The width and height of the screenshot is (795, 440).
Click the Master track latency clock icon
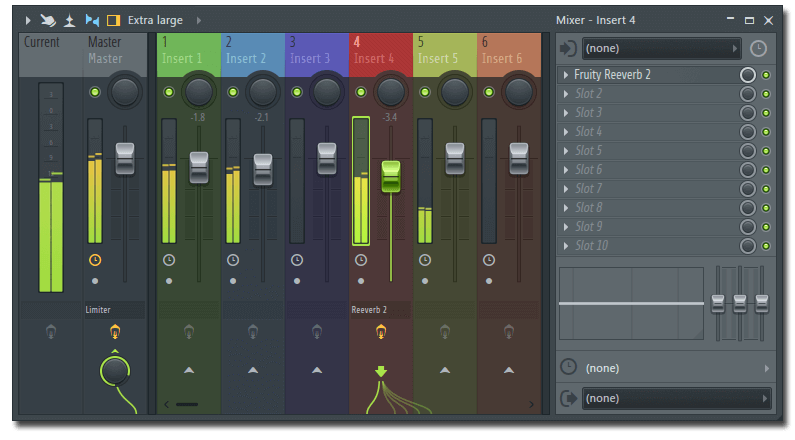[95, 260]
